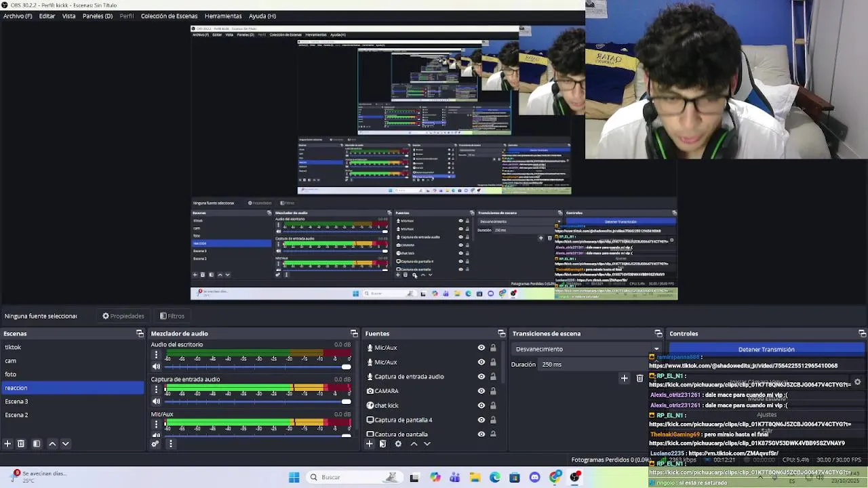Viewport: 868px width, 488px height.
Task: Add a new source in Fuentes
Action: click(369, 444)
